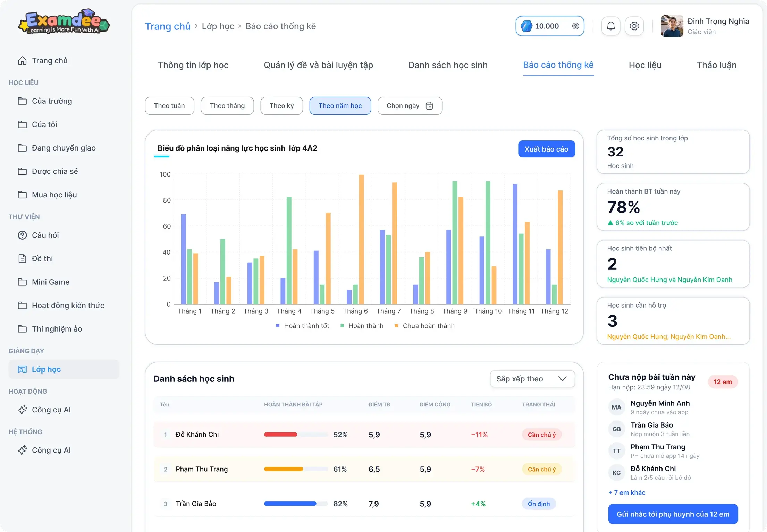The height and width of the screenshot is (532, 767).
Task: Expand the Sắp xếp theo dropdown
Action: click(532, 379)
